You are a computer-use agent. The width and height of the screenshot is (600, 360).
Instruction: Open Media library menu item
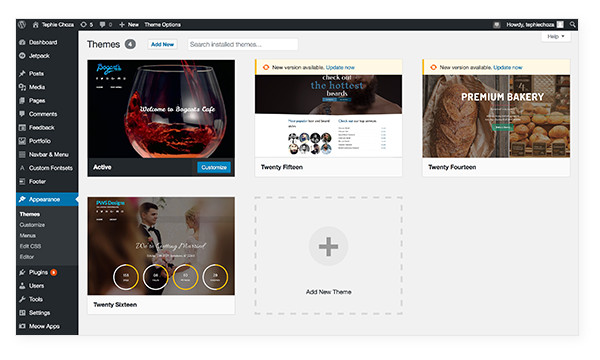pos(37,87)
